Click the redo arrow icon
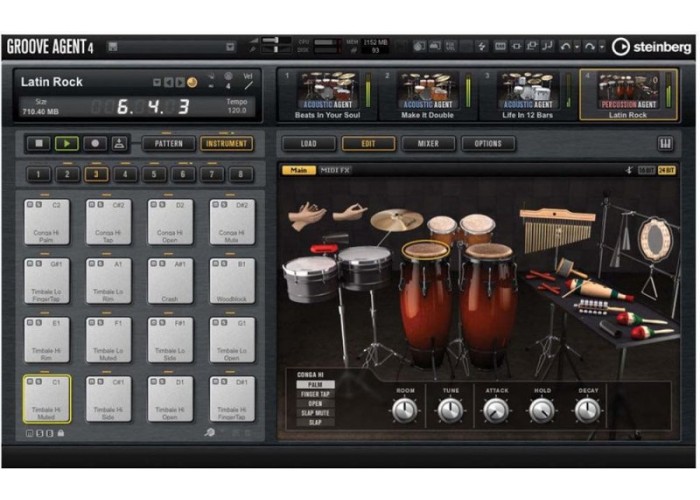Viewport: 700px width, 500px height. [x=590, y=46]
